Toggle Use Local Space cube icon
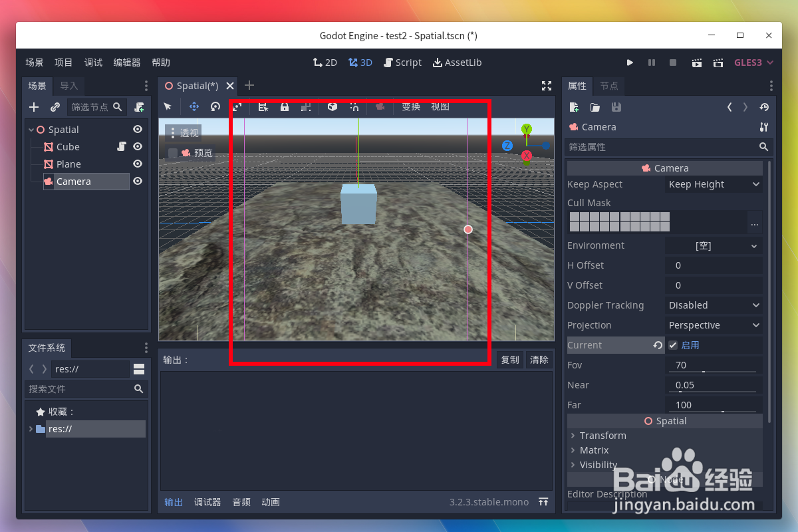The height and width of the screenshot is (532, 798). (332, 106)
